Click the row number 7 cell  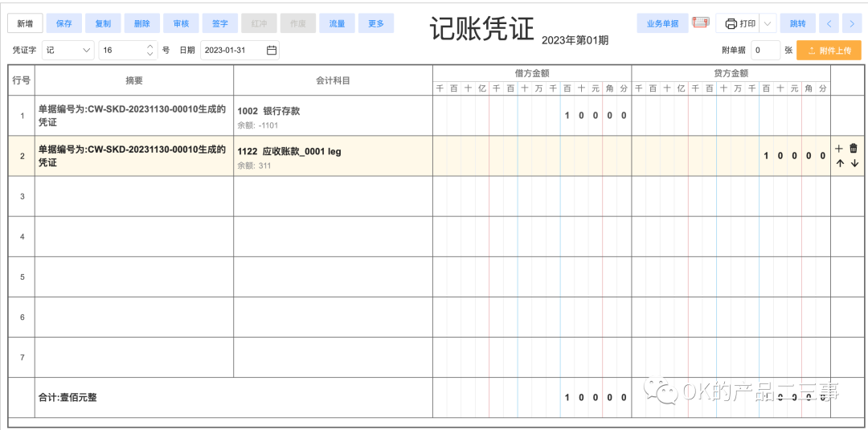tap(22, 358)
